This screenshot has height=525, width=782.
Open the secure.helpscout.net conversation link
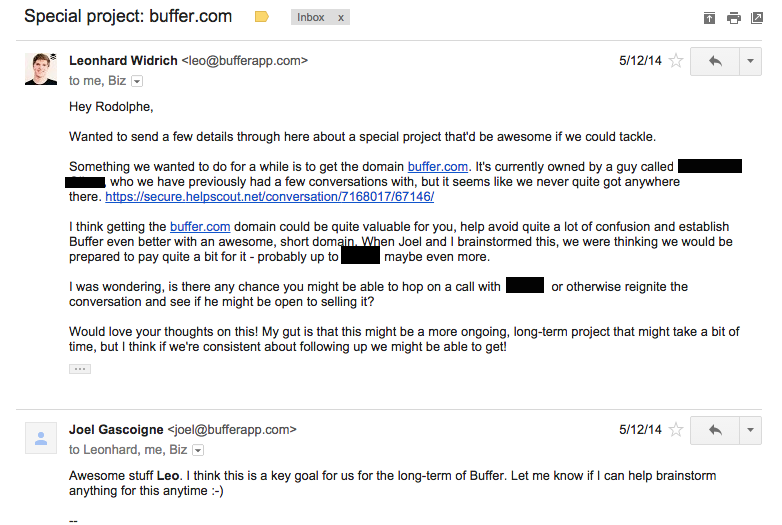[269, 196]
